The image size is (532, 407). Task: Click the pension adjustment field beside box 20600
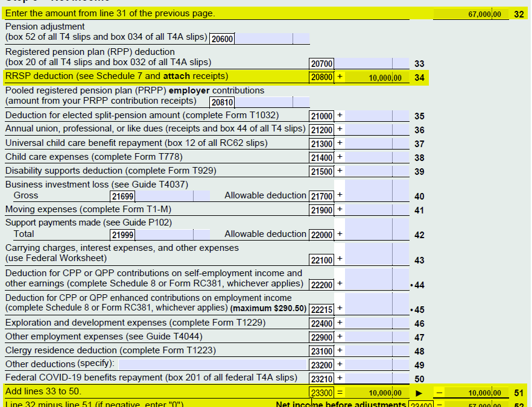(272, 39)
